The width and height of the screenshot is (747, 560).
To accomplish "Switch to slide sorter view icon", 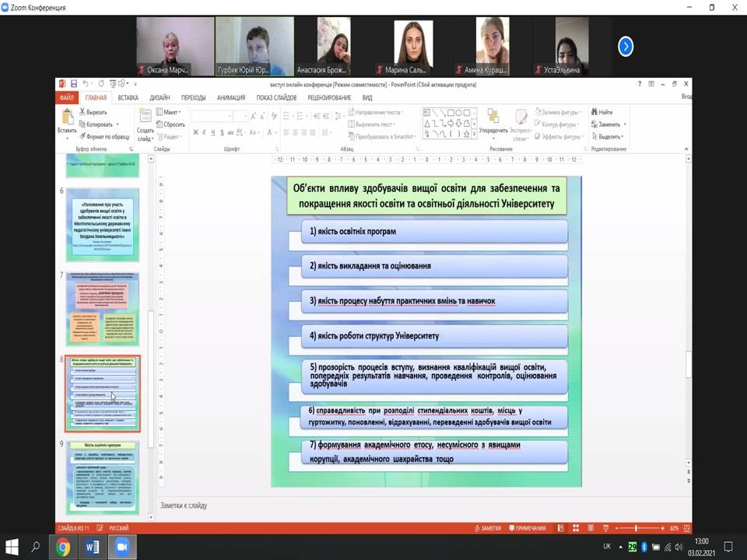I will coord(574,528).
